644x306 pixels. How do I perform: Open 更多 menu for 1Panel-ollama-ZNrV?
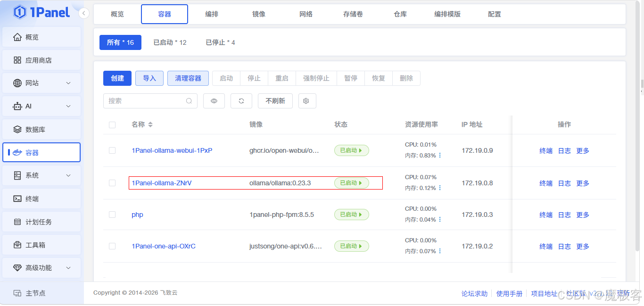tap(583, 183)
